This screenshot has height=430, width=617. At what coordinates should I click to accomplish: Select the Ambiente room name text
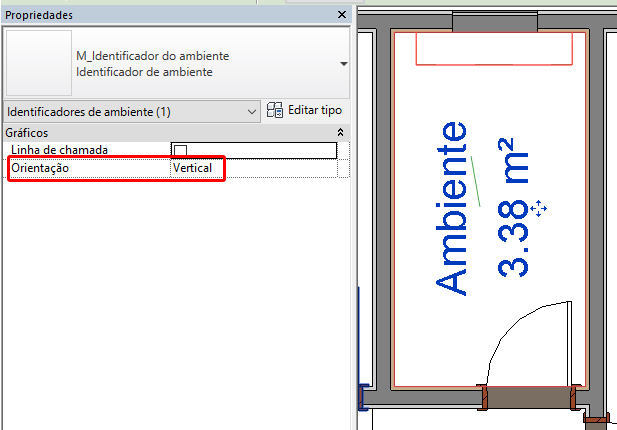[452, 209]
